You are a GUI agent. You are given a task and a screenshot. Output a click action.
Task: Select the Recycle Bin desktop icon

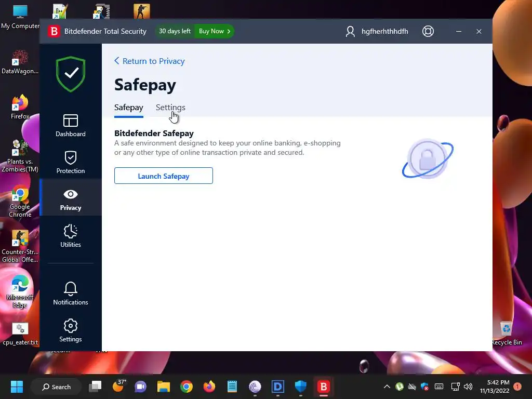[x=507, y=333]
